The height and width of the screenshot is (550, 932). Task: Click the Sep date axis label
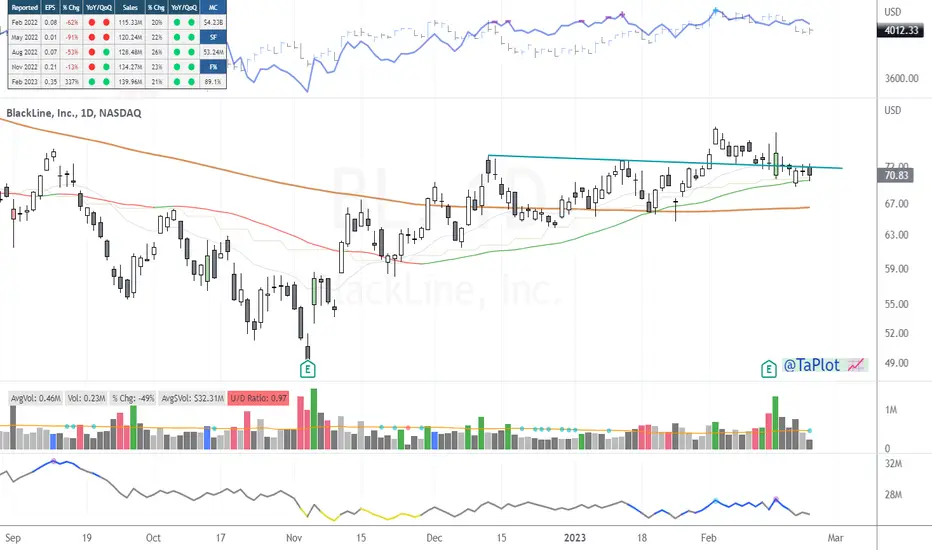click(x=12, y=538)
